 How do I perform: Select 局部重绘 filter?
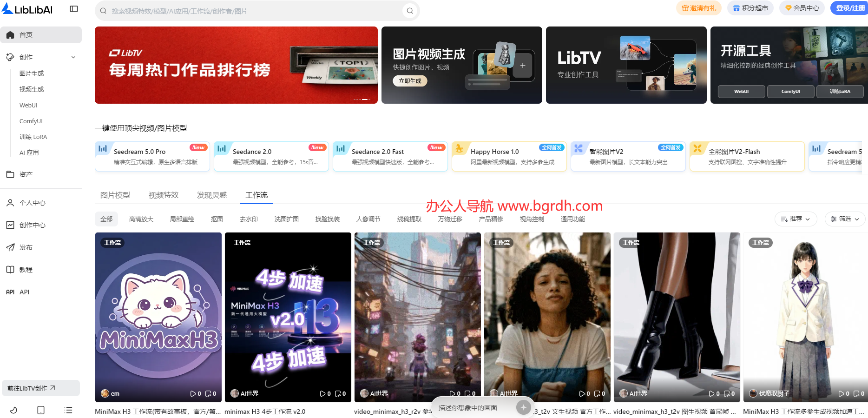click(182, 219)
